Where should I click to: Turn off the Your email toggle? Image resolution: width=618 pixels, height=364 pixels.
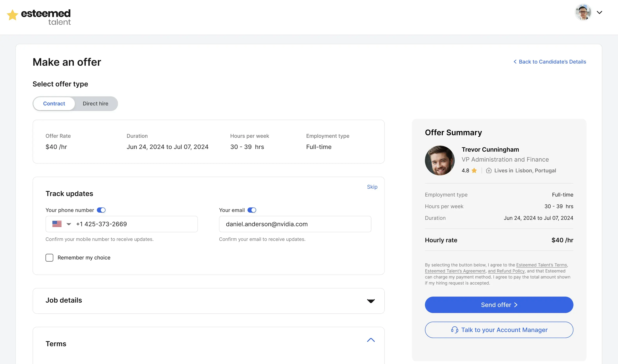(252, 210)
